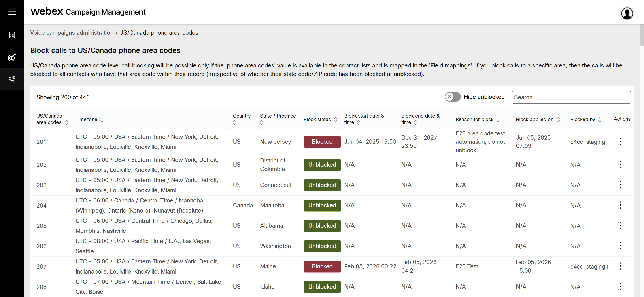Sort table by Block status column
Image resolution: width=644 pixels, height=297 pixels.
(335, 119)
